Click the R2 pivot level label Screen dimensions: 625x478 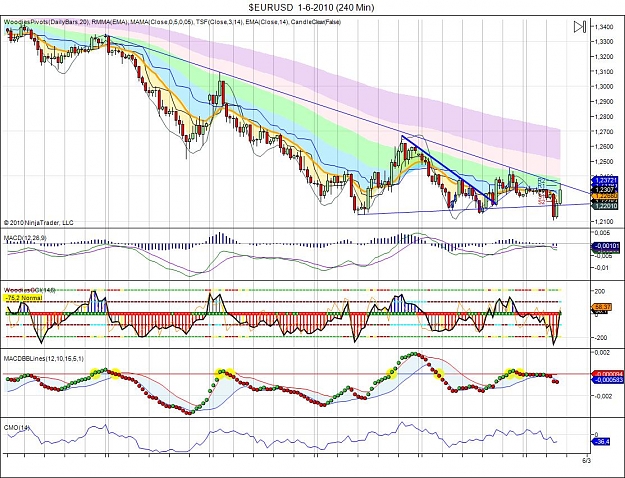[541, 181]
